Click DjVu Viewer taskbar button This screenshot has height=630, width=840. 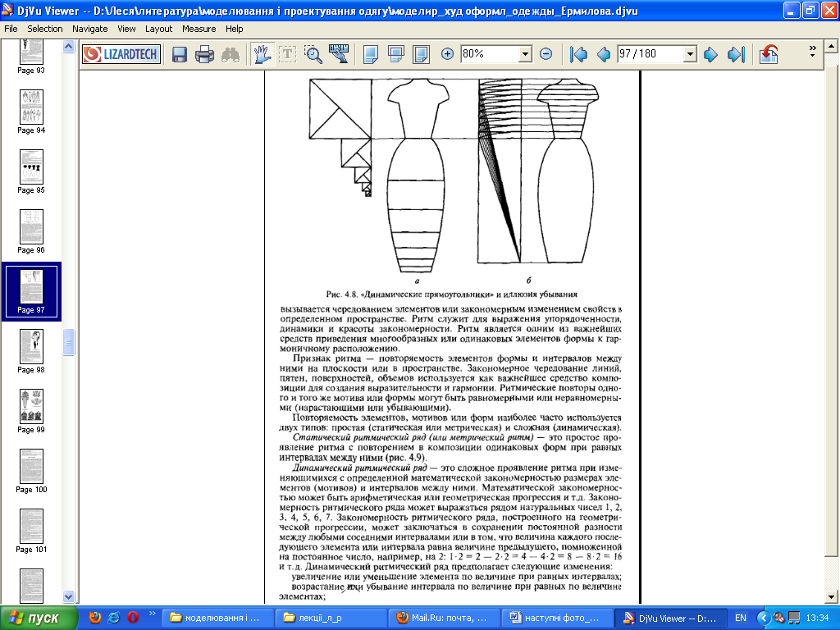(x=670, y=619)
